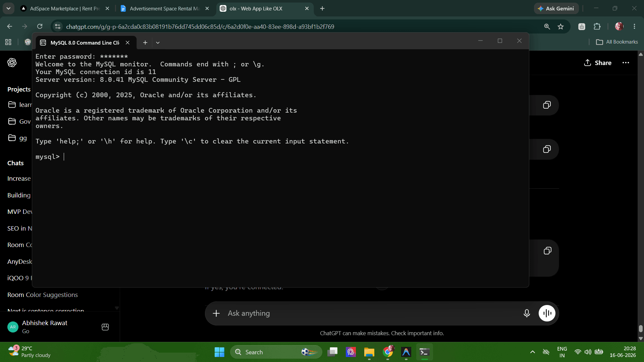Open the gg project folder
Image resolution: width=644 pixels, height=362 pixels.
[18, 138]
